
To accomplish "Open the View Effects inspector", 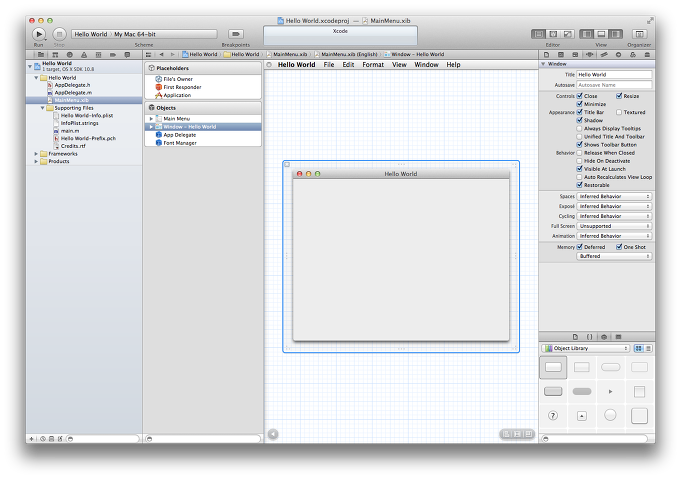I will [x=647, y=55].
